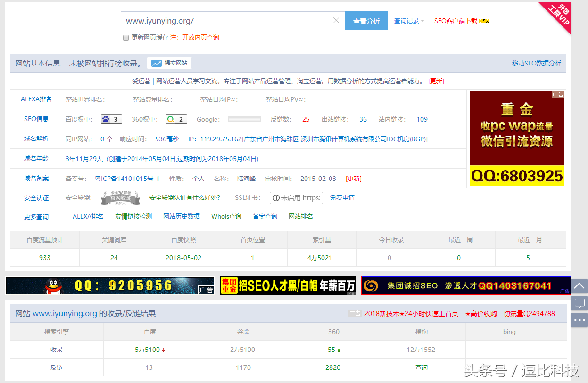588x383 pixels.
Task: Click the 未启用 https button
Action: pos(296,198)
